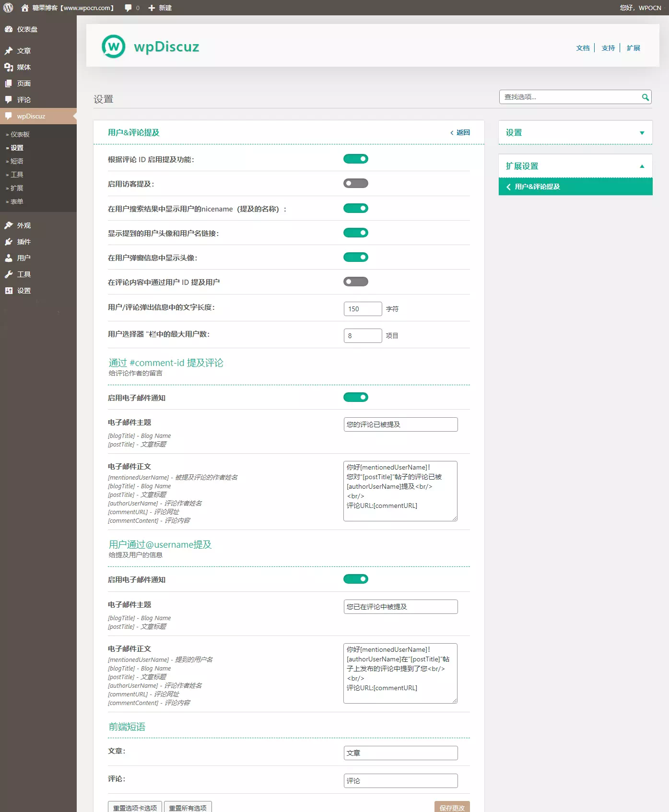Select 用户&评论提及 in right panel
The width and height of the screenshot is (669, 812).
(575, 187)
